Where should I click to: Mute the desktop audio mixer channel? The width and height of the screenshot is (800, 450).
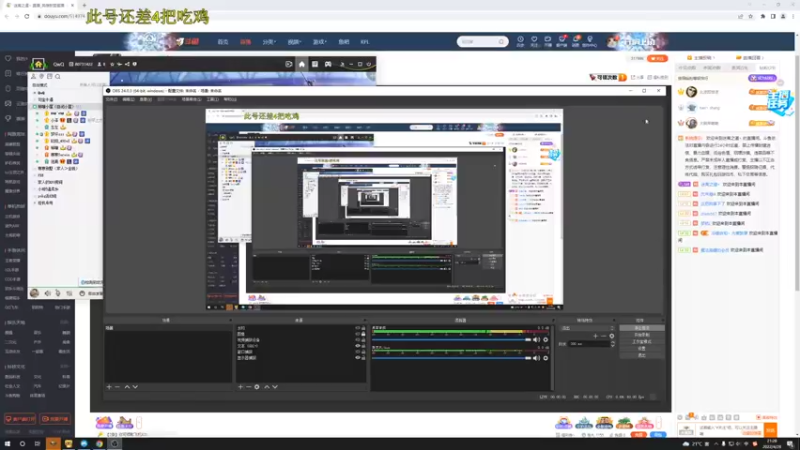click(x=536, y=340)
